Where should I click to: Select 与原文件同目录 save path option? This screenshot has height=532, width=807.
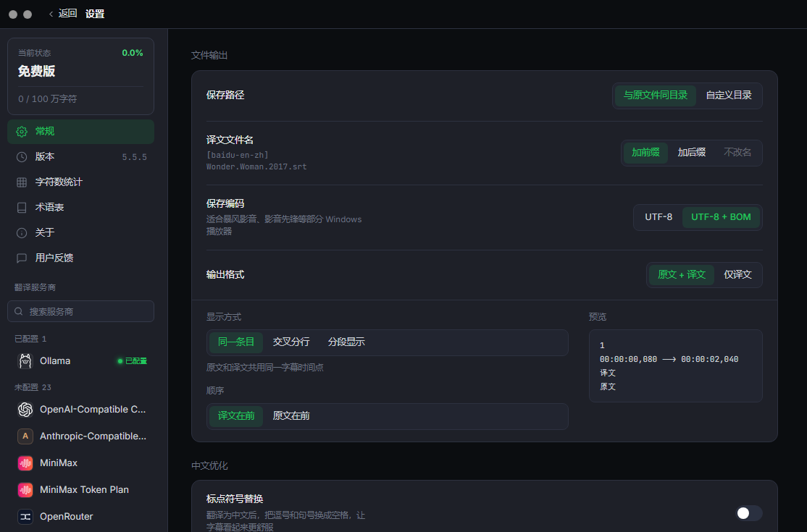[655, 95]
